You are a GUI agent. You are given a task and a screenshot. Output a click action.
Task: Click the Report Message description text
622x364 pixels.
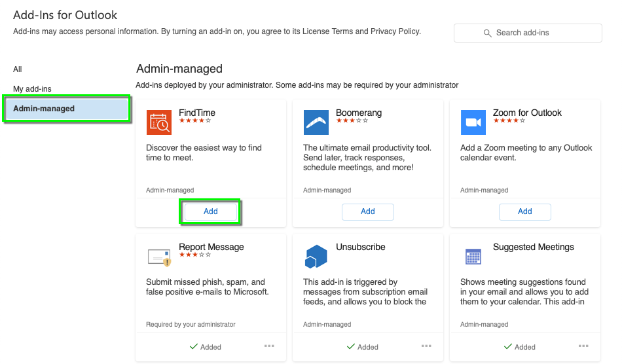click(208, 287)
